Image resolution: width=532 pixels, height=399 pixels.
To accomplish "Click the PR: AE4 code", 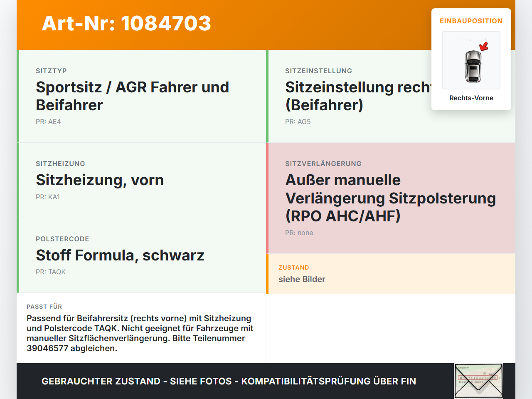I will [x=48, y=121].
